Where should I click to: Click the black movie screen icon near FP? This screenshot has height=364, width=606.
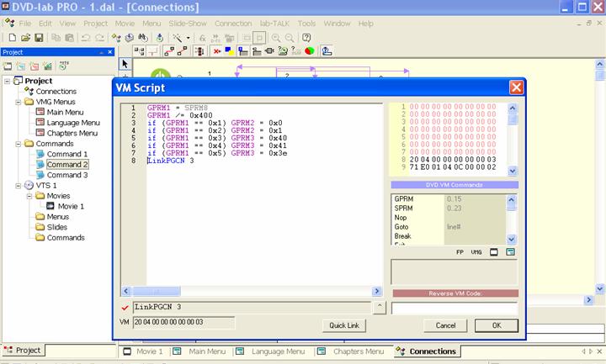[x=493, y=252]
